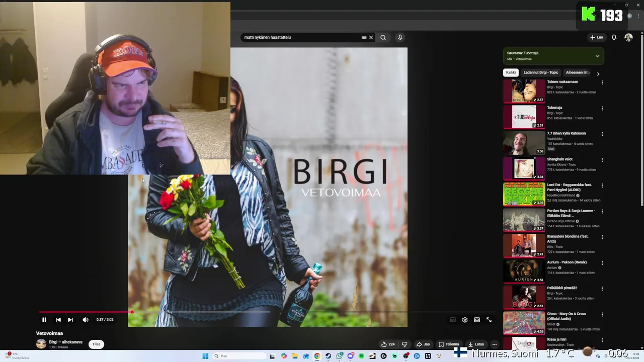644x362 pixels.
Task: Open the Pelkäätkö pimeää? video title
Action: [562, 288]
